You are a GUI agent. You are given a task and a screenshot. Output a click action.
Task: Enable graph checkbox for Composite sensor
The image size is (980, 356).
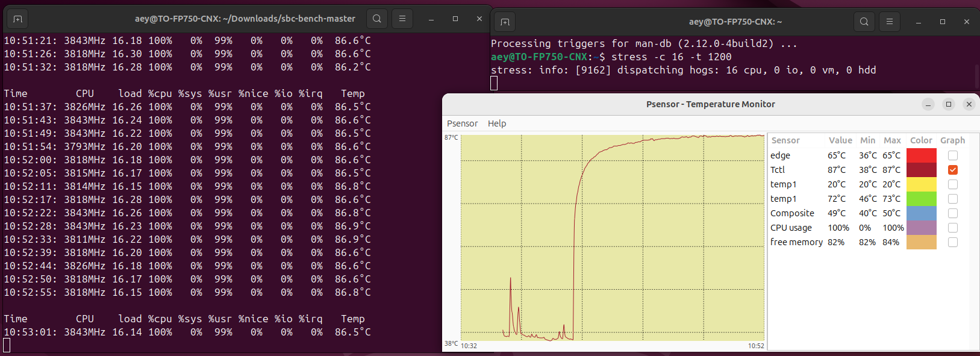(953, 213)
